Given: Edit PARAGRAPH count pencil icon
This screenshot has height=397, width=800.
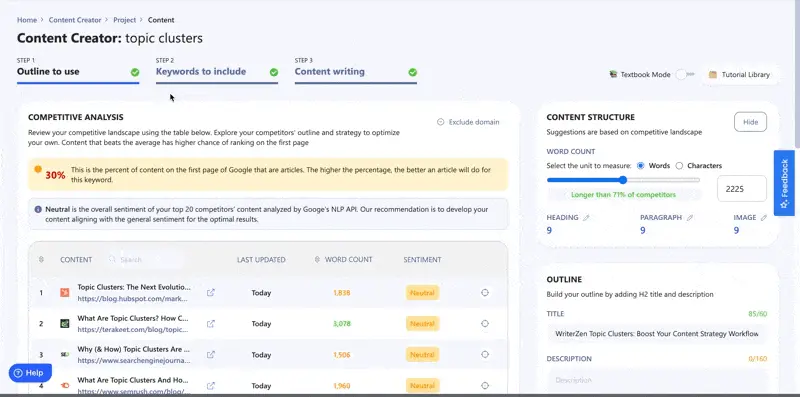Looking at the screenshot, I should point(690,217).
